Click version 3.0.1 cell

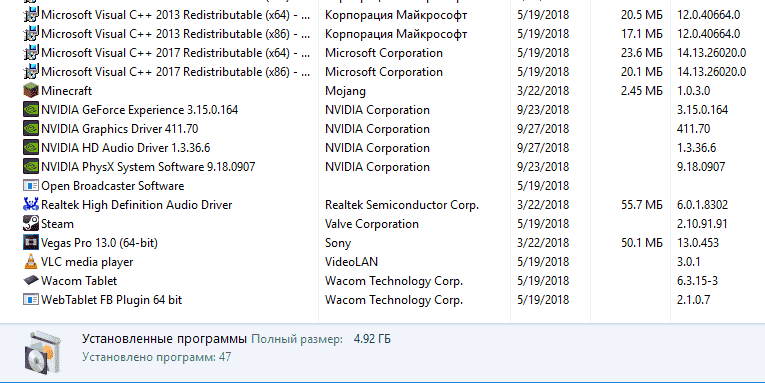688,262
